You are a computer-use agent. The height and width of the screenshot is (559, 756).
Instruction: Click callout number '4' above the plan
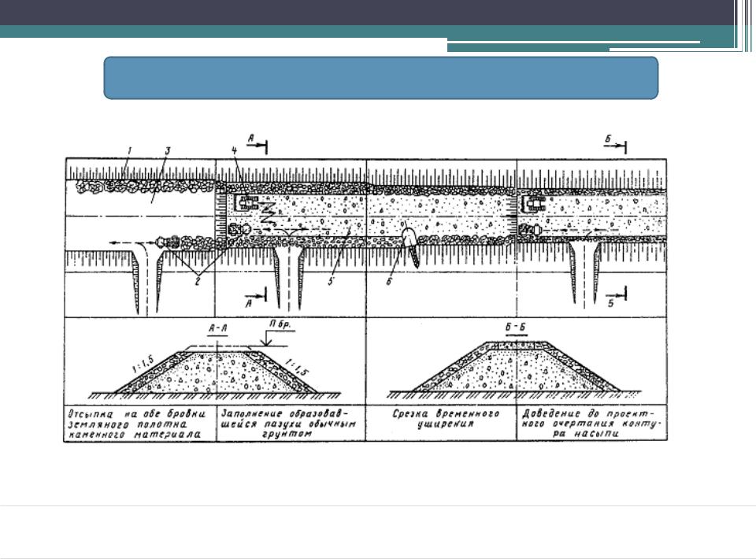point(235,150)
